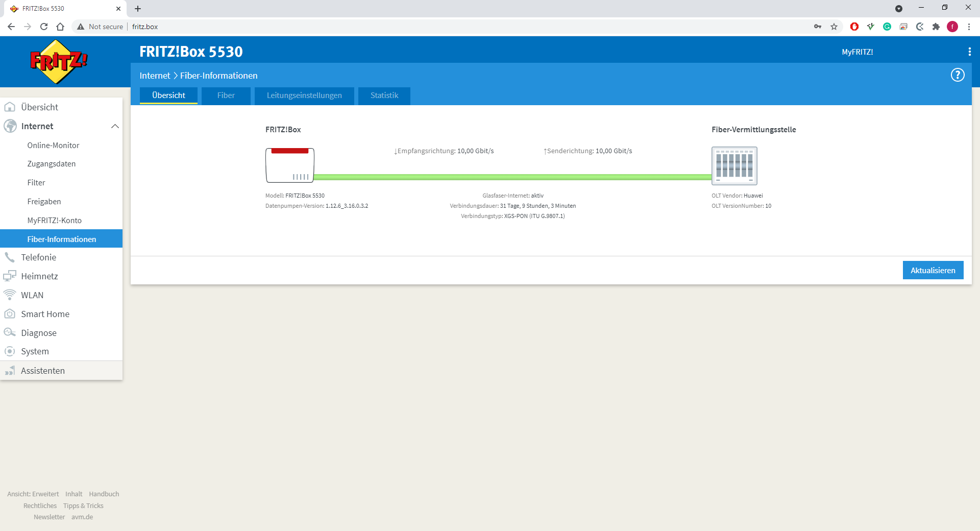Click the Übersicht house icon in sidebar
This screenshot has height=531, width=980.
point(10,107)
